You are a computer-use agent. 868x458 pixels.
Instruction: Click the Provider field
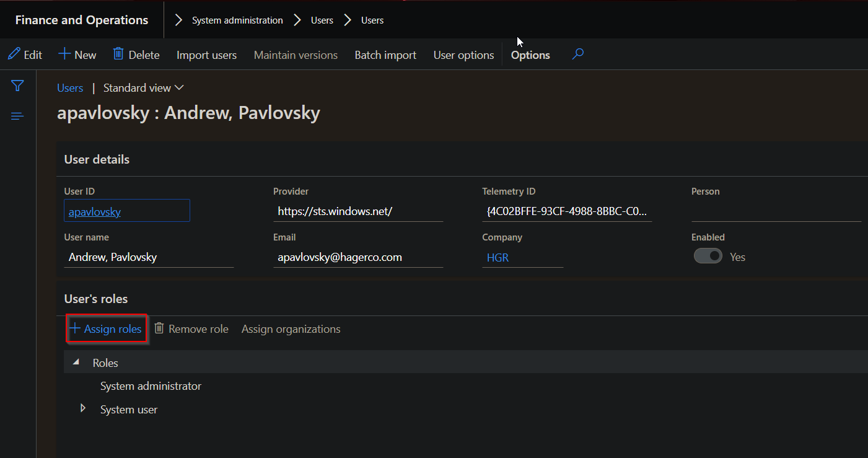click(358, 211)
